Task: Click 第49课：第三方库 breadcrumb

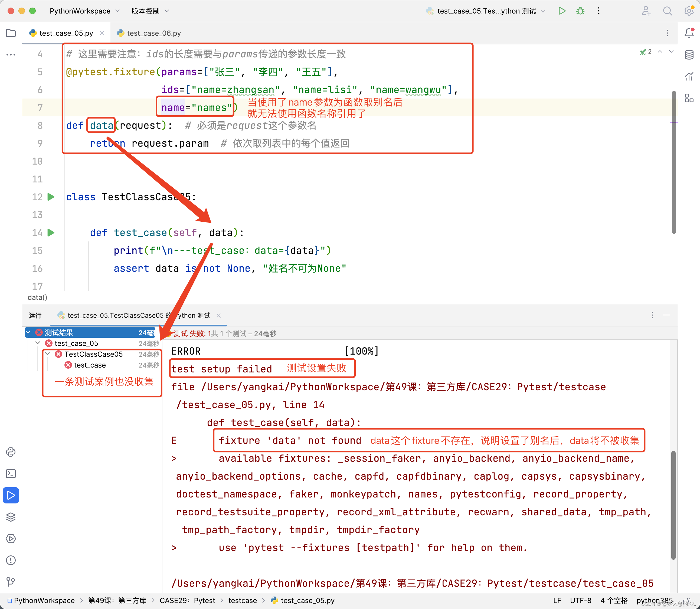Action: [x=117, y=601]
